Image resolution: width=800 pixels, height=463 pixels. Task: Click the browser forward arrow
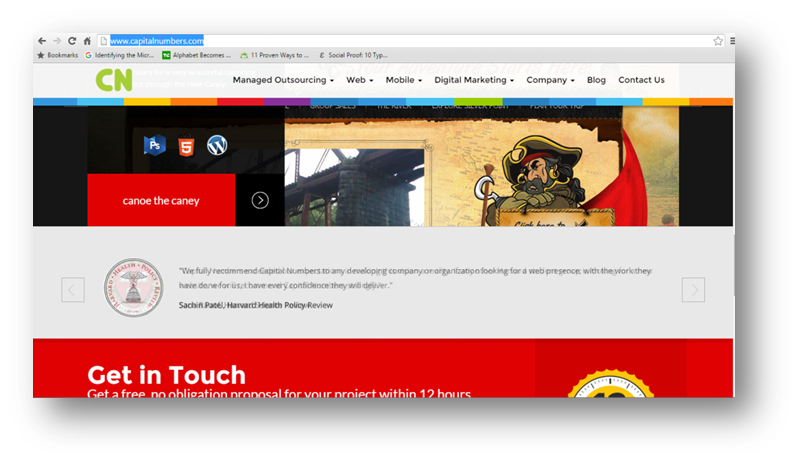point(57,41)
